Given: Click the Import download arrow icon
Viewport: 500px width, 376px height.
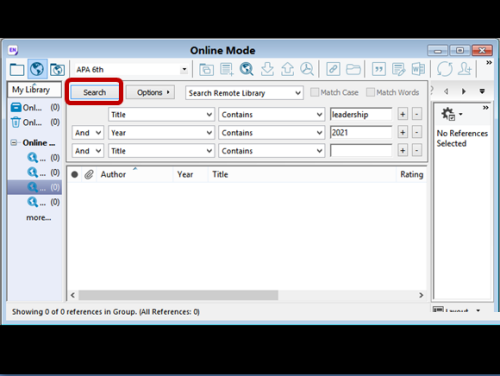Looking at the screenshot, I should coord(267,69).
